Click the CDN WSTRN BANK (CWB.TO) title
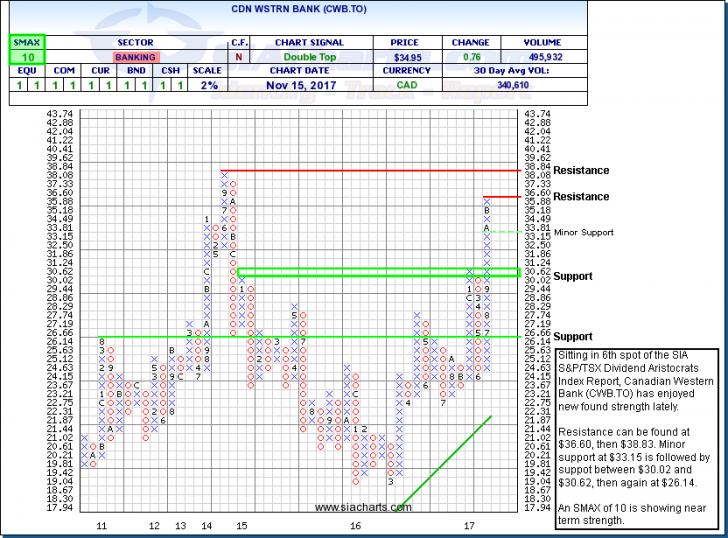Image resolution: width=728 pixels, height=538 pixels. pos(363,12)
